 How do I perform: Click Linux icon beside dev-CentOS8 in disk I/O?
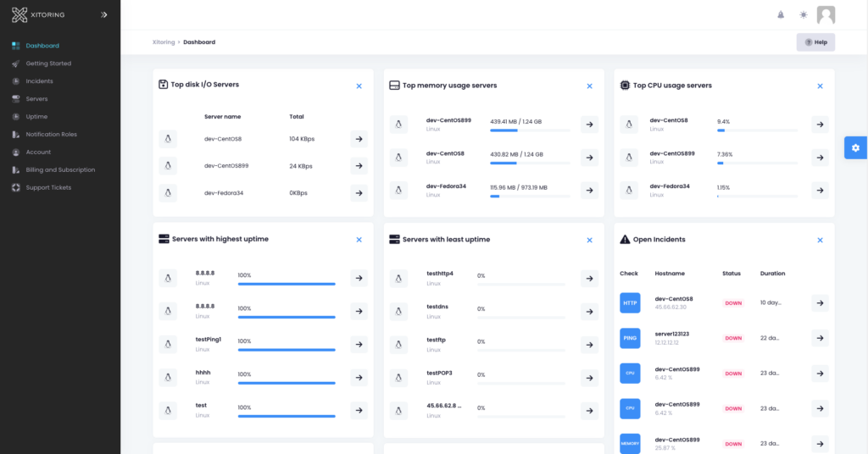[x=169, y=140]
